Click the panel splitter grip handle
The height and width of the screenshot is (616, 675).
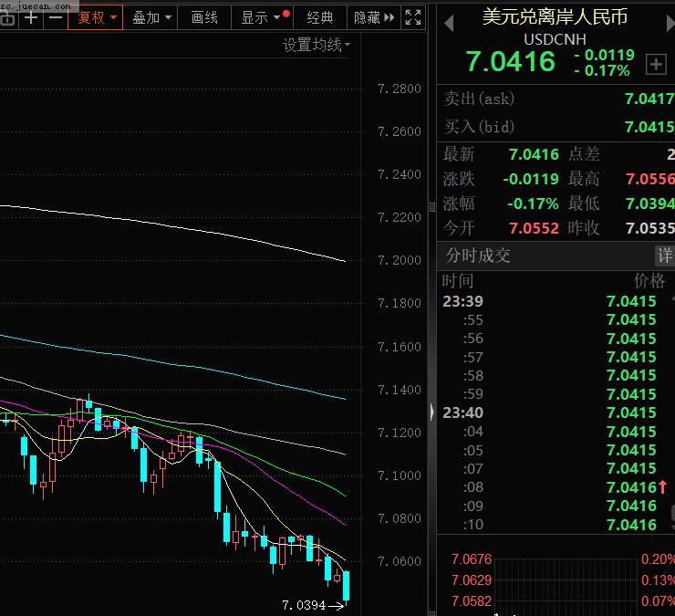pyautogui.click(x=431, y=412)
